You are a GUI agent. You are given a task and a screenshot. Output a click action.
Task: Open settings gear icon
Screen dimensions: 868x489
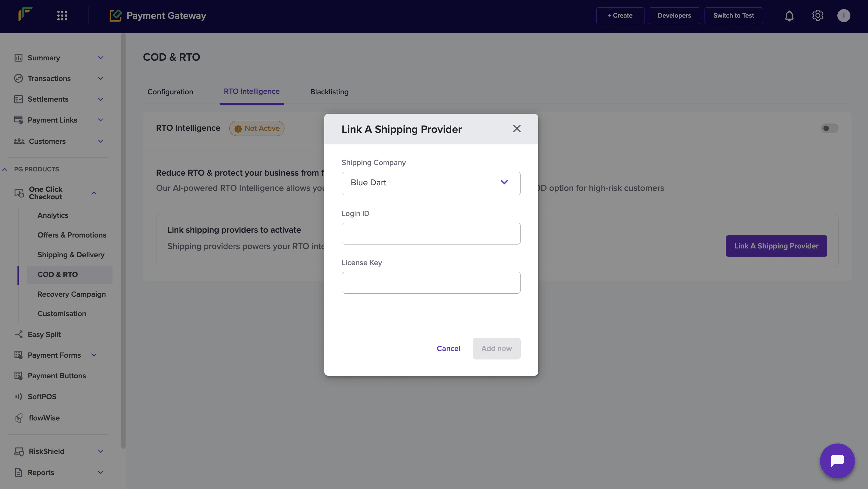817,16
